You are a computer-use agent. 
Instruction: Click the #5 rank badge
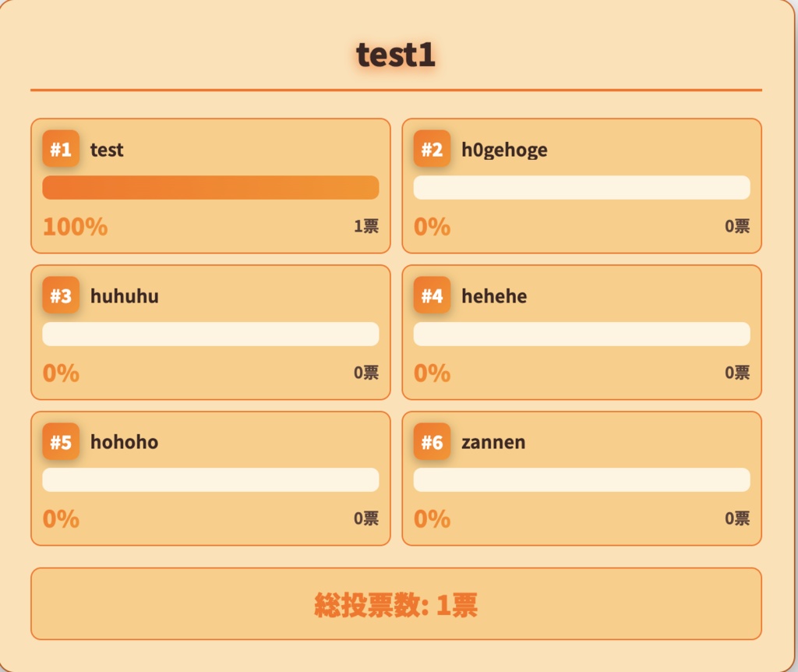tap(61, 442)
